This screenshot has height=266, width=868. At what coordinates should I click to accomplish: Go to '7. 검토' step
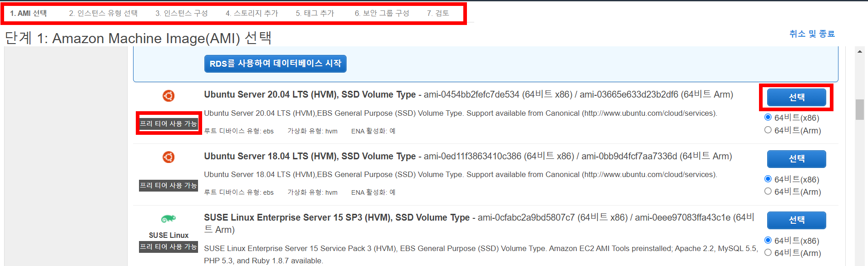pos(438,13)
